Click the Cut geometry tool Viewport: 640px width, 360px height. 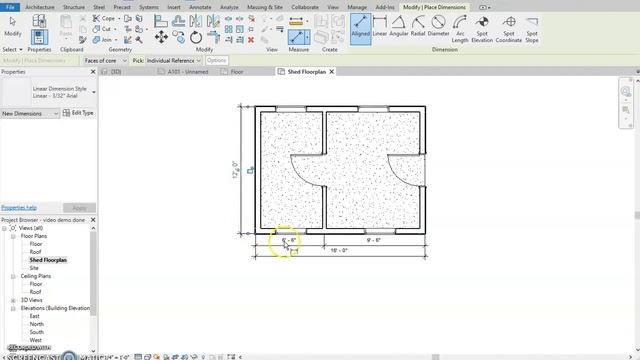pyautogui.click(x=102, y=29)
